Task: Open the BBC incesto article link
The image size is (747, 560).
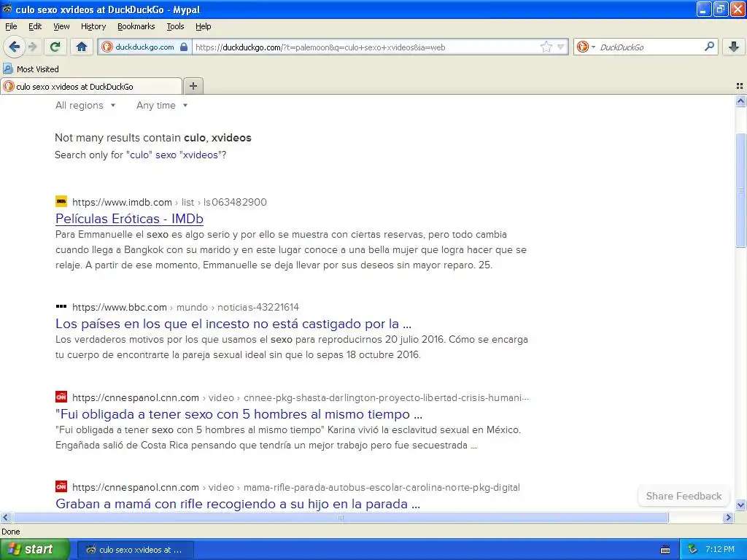Action: click(233, 324)
